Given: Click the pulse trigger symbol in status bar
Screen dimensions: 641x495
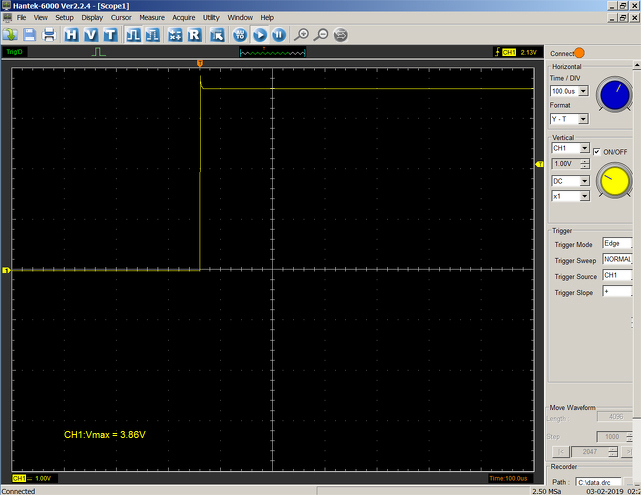Looking at the screenshot, I should [x=99, y=52].
